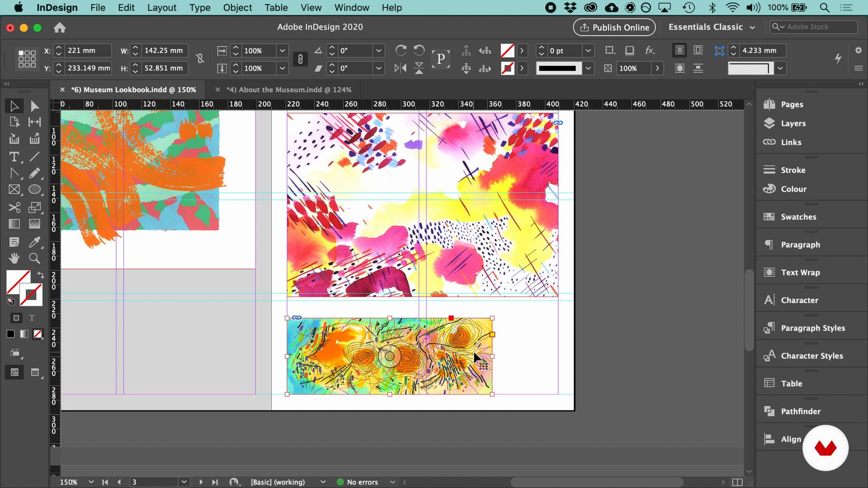Activate the Hand tool
The image size is (868, 488).
pyautogui.click(x=14, y=258)
